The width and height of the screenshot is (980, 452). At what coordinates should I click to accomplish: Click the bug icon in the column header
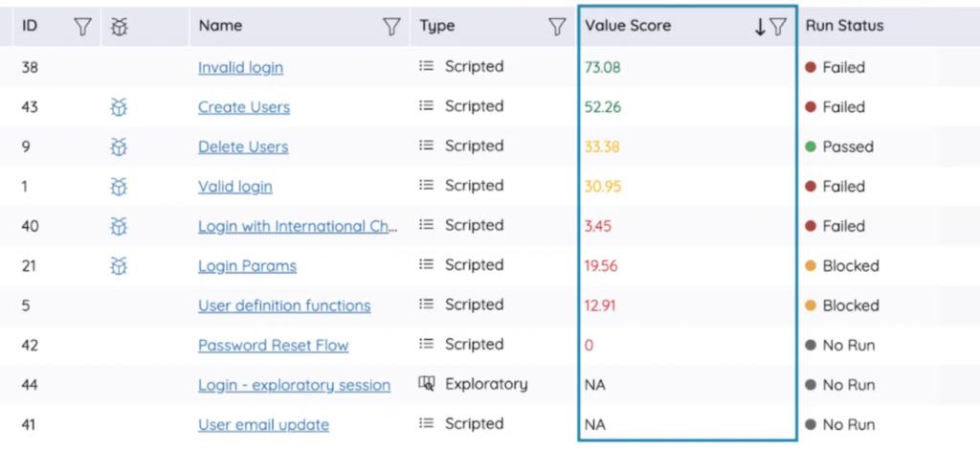(119, 27)
